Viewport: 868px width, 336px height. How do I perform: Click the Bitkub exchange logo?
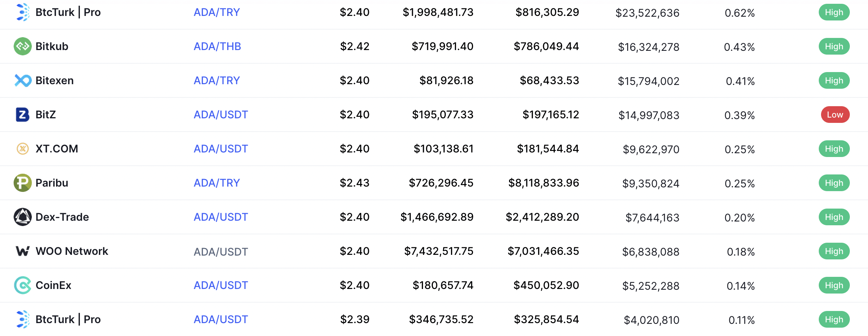coord(23,46)
